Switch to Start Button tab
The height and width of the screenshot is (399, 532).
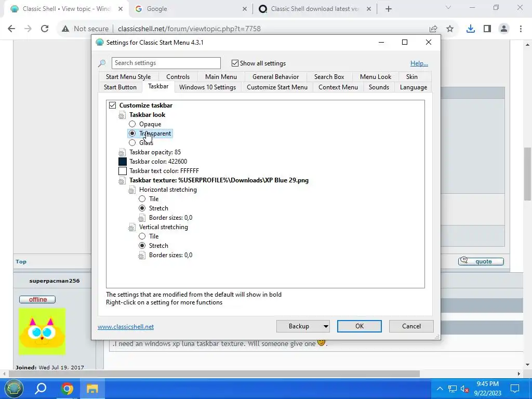(x=120, y=87)
